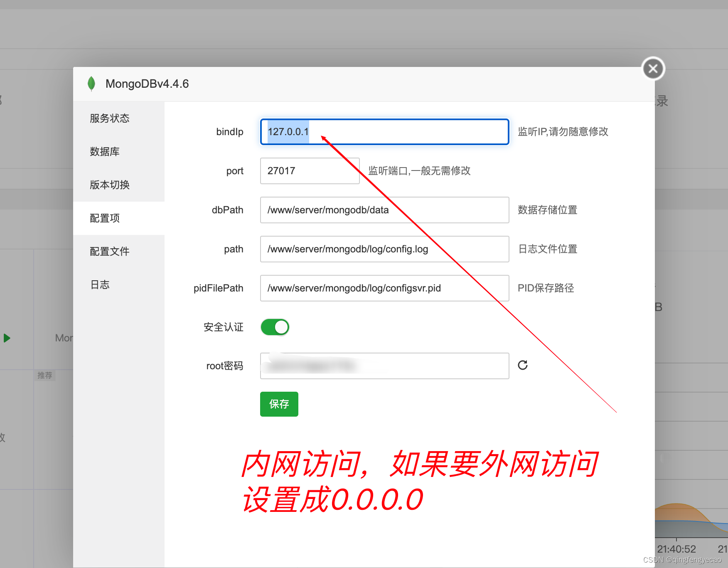728x568 pixels.
Task: Click the green 保存 button
Action: click(279, 404)
